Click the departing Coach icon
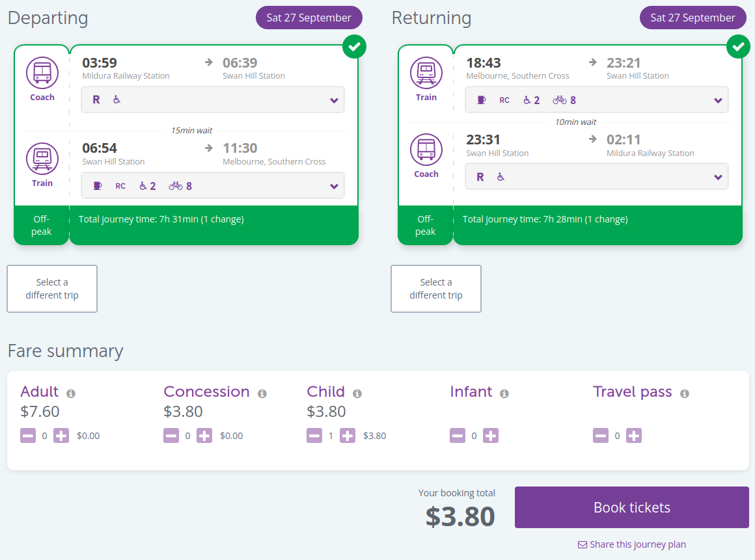The width and height of the screenshot is (755, 560). click(x=42, y=73)
